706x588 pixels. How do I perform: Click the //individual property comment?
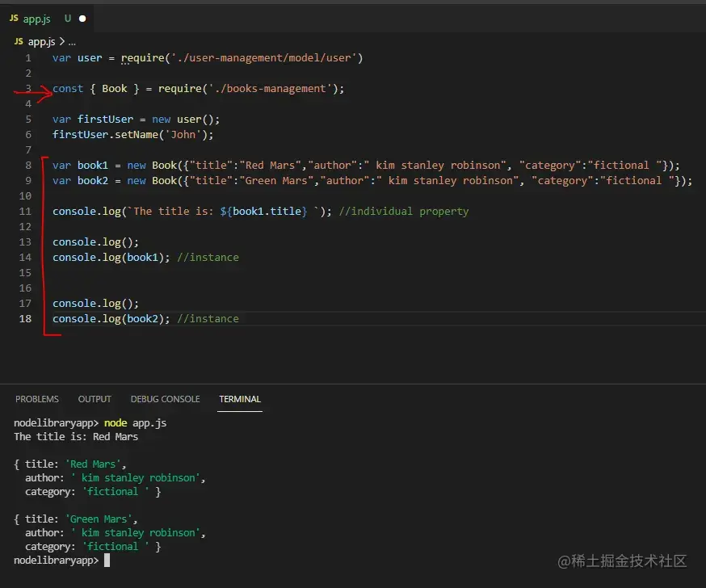click(404, 212)
